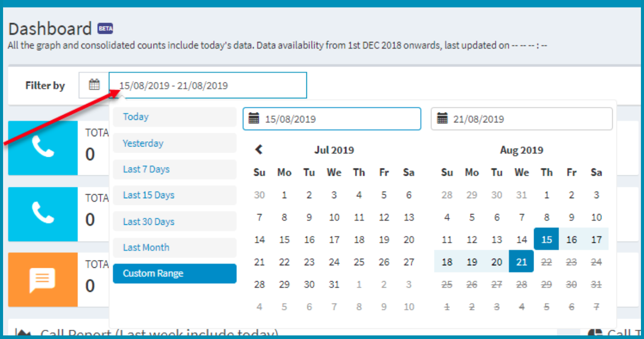
Task: Pick 15 in the Aug 2019 calendar
Action: (x=546, y=239)
